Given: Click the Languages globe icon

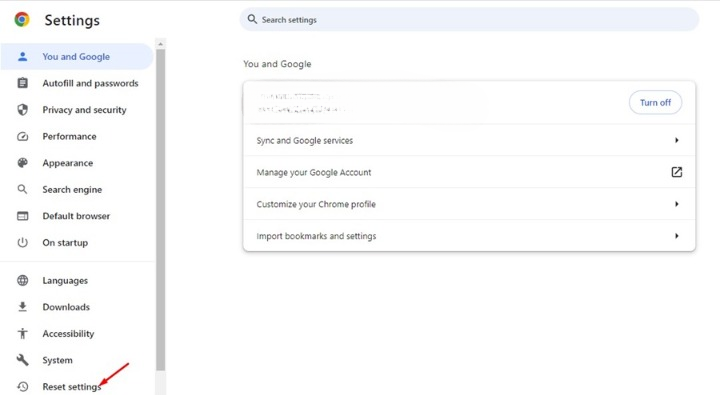Looking at the screenshot, I should tap(22, 280).
